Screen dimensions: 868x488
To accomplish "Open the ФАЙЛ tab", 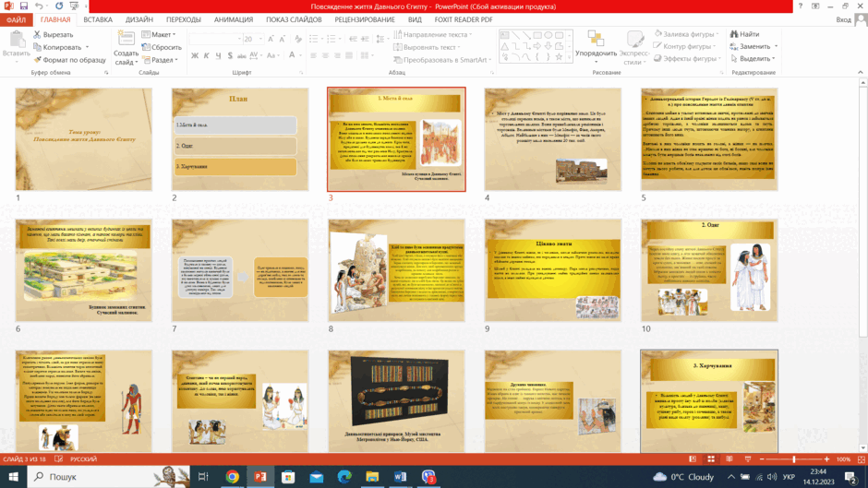I will 16,19.
